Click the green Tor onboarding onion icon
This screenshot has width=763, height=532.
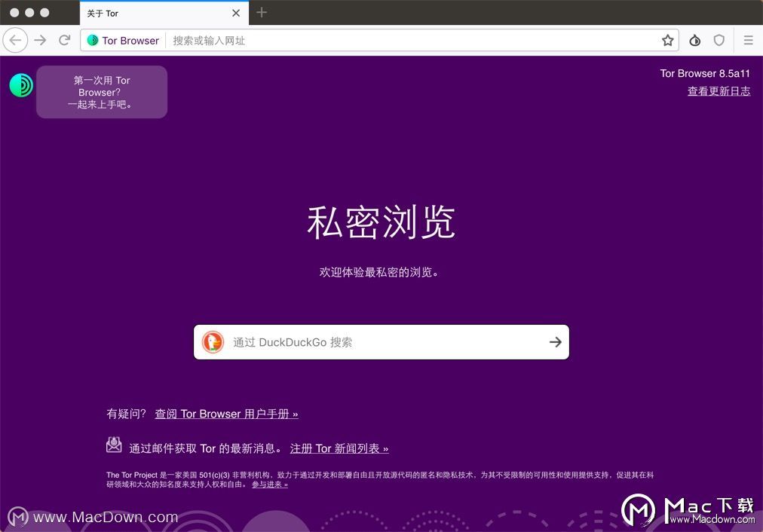[x=21, y=85]
